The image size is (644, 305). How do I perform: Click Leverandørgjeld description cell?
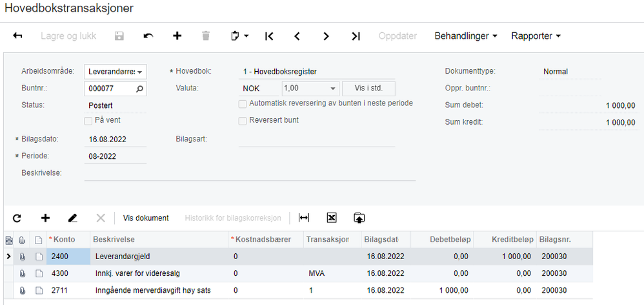click(159, 257)
